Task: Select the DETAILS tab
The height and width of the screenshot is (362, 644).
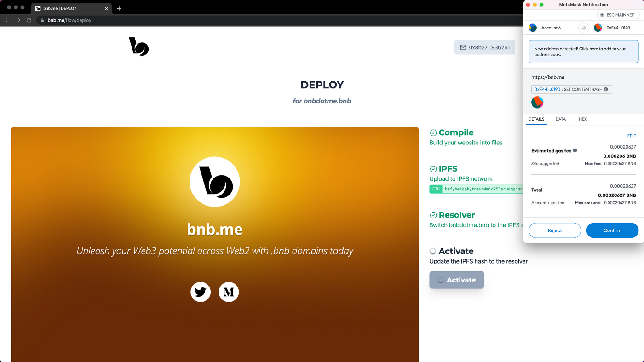Action: 536,119
